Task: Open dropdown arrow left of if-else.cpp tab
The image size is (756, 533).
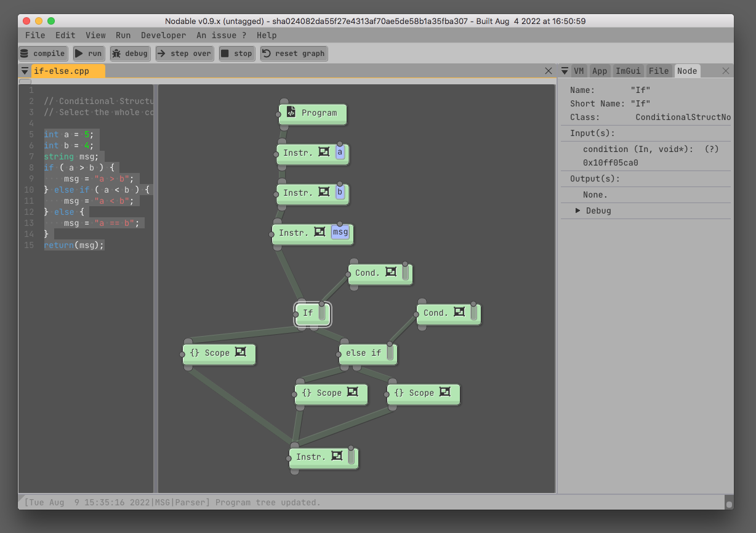Action: [x=25, y=71]
